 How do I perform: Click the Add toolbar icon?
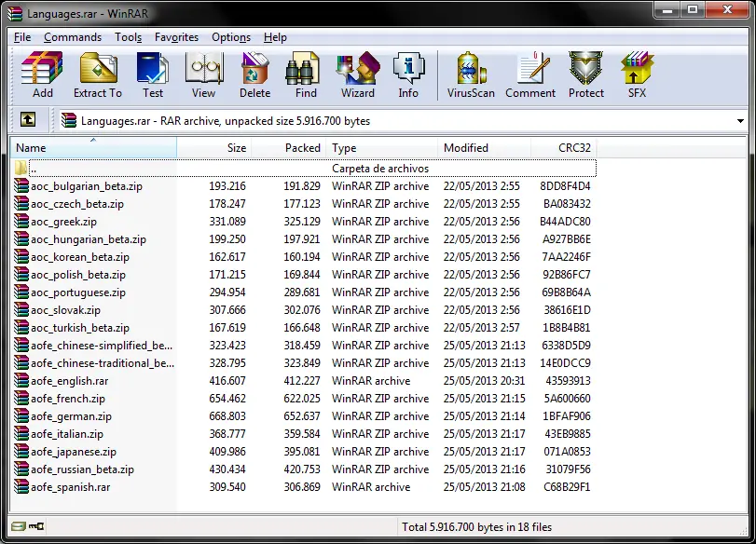click(x=43, y=75)
